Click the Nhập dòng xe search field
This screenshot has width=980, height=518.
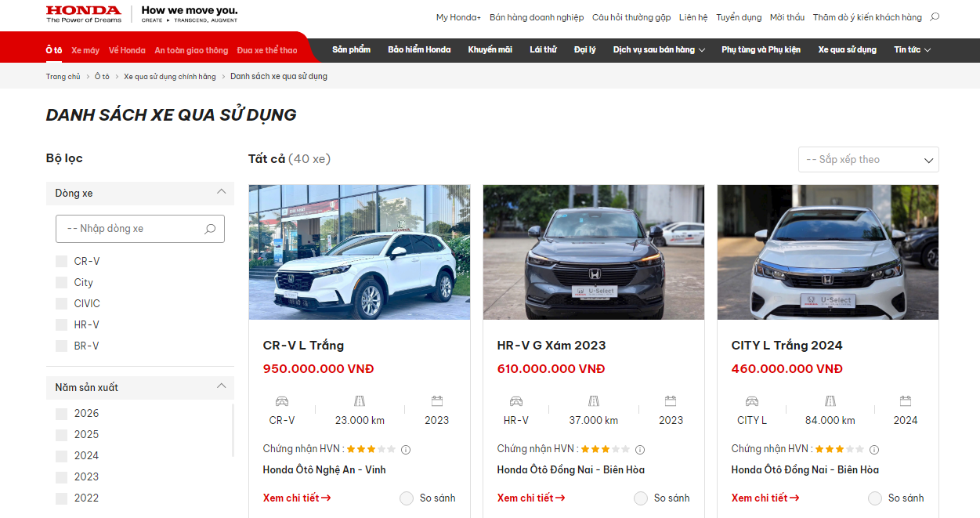pos(140,229)
